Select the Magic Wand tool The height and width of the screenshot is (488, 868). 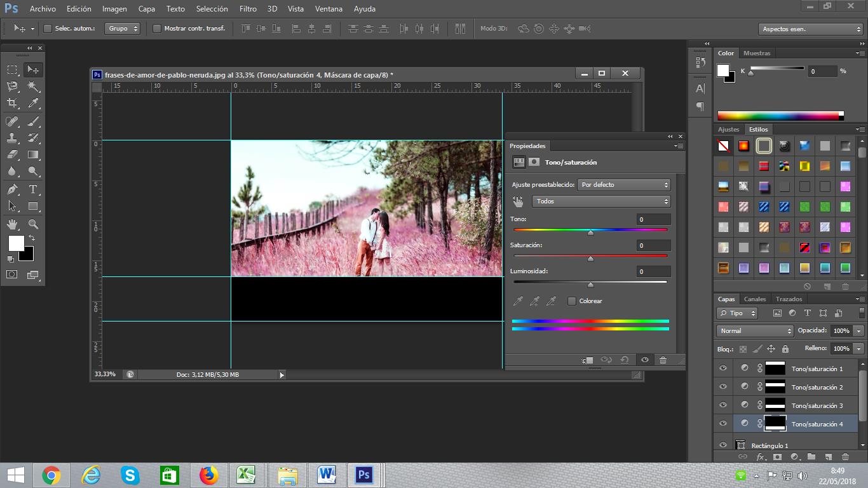33,86
